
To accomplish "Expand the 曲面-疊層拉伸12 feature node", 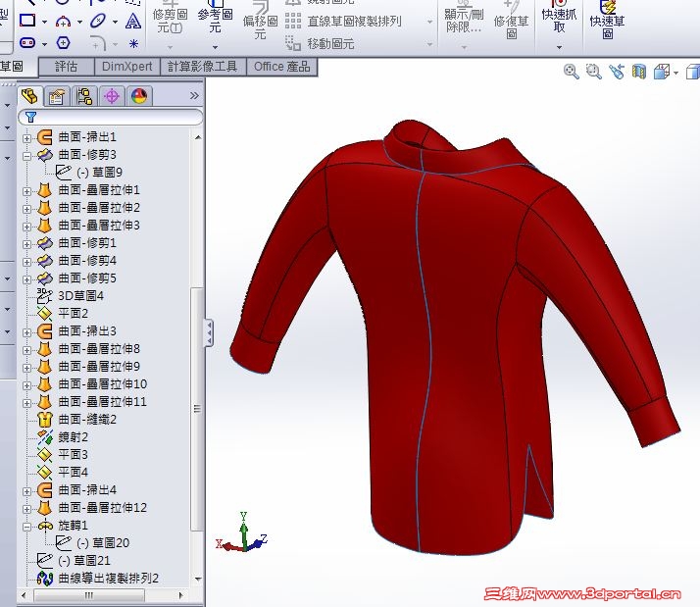I will tap(26, 509).
